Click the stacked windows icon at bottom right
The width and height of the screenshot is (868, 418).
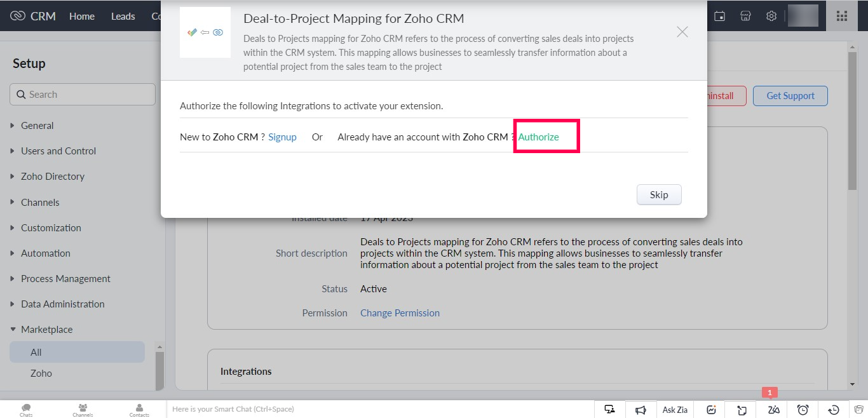pos(859,410)
